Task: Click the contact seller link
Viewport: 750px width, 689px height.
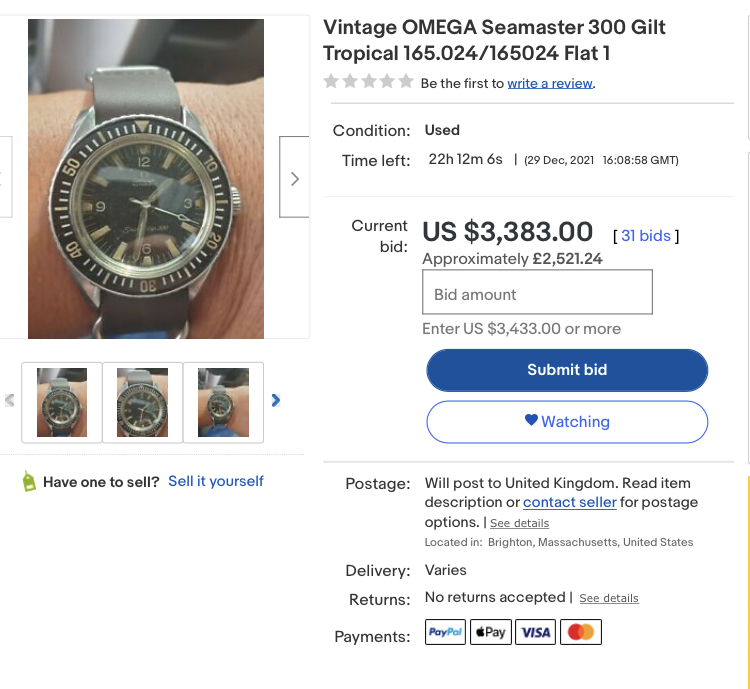Action: [569, 502]
